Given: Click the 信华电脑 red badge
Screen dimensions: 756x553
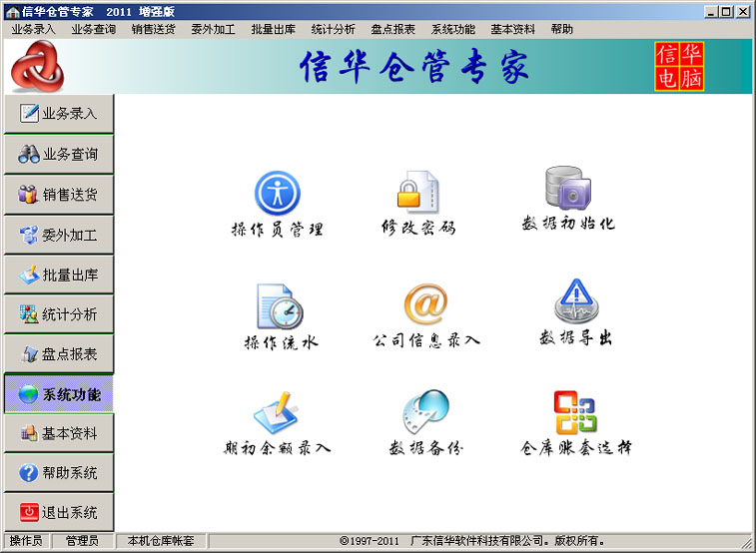Looking at the screenshot, I should (679, 67).
